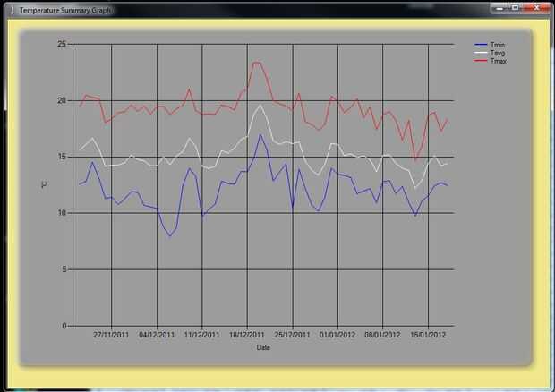Select the Tmin legend label
Image resolution: width=555 pixels, height=392 pixels.
pyautogui.click(x=498, y=45)
